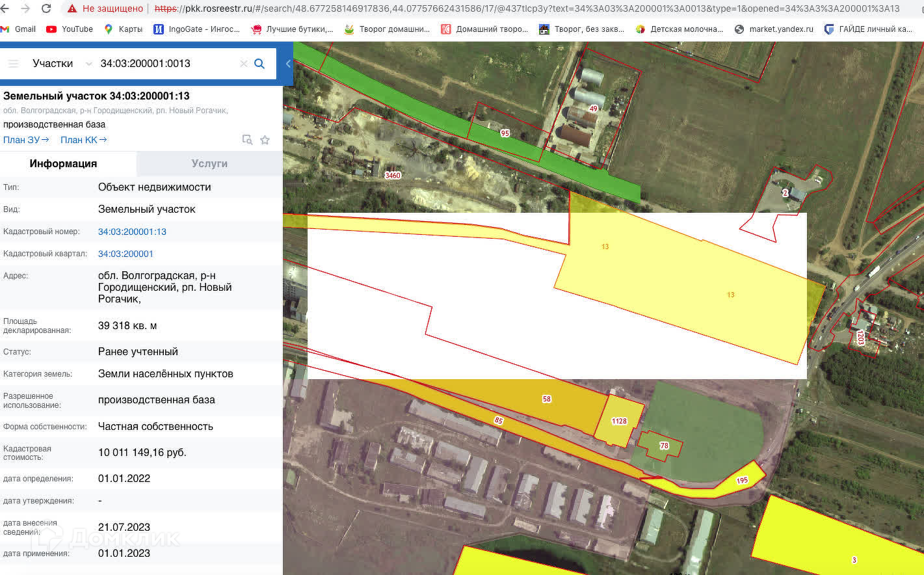Open the План КК link

(x=83, y=140)
